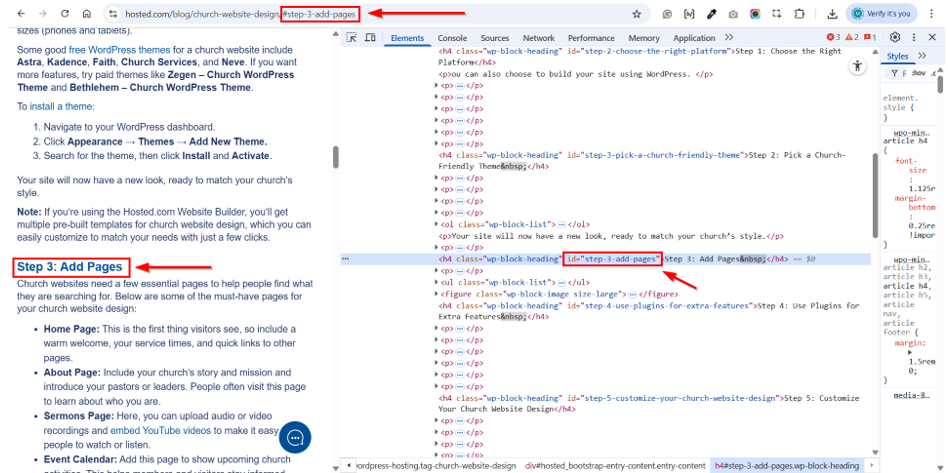Expand the ol wp-block-list node
Viewport: 948px width, 473px height.
coord(437,224)
